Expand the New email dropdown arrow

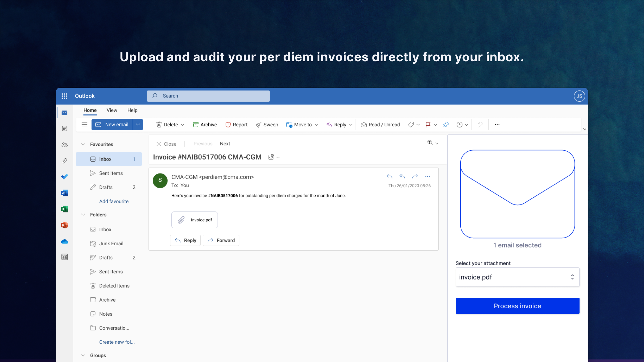coord(138,124)
